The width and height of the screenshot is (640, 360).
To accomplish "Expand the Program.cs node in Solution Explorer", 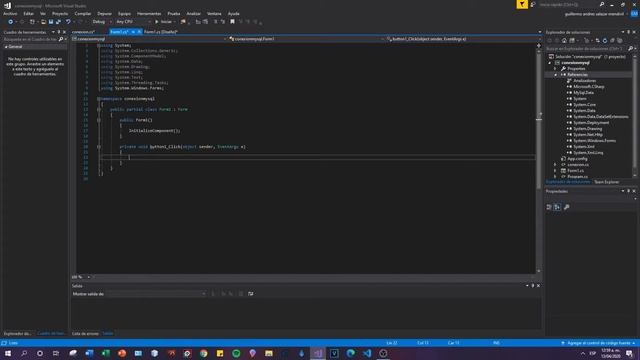I will point(556,176).
